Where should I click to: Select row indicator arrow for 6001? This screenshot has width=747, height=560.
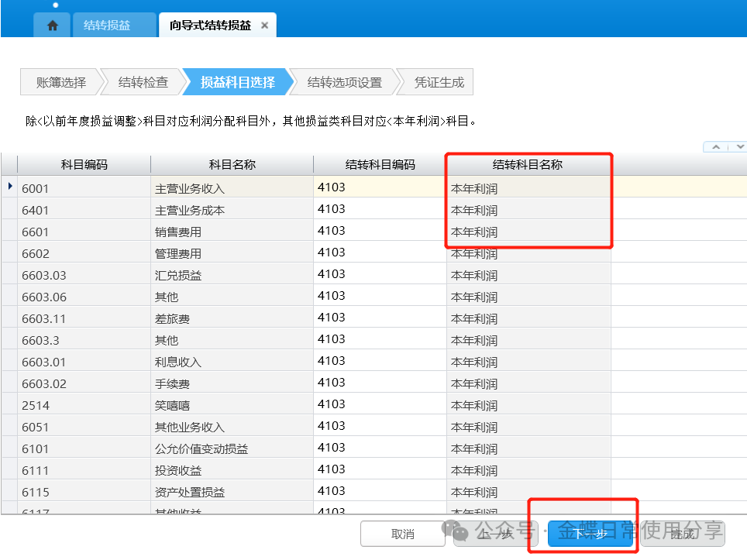[x=9, y=187]
